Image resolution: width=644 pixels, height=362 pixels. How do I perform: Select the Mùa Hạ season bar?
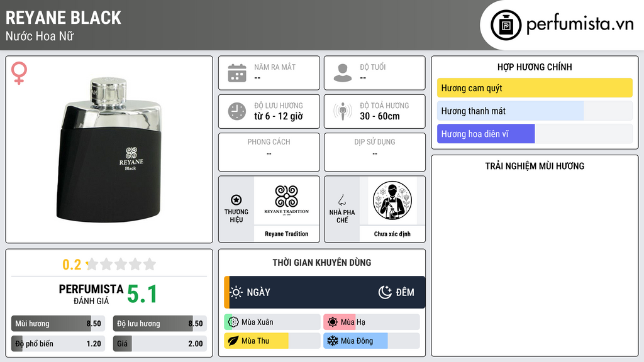(372, 322)
